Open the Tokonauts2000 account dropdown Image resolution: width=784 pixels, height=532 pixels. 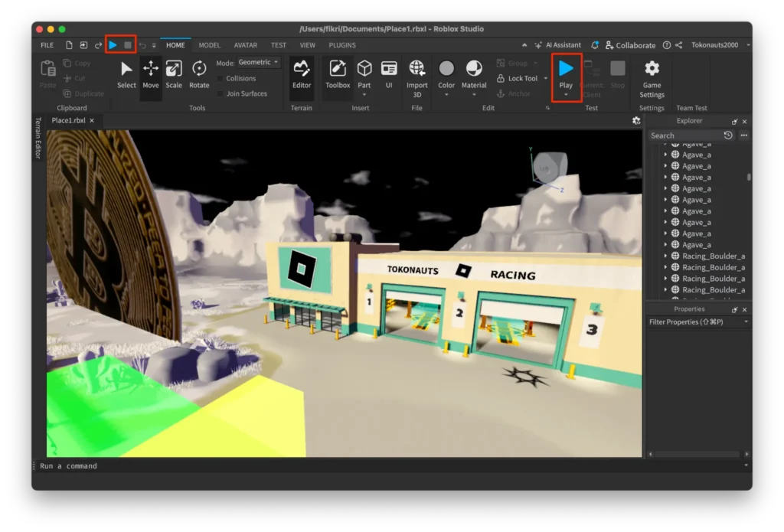[720, 45]
